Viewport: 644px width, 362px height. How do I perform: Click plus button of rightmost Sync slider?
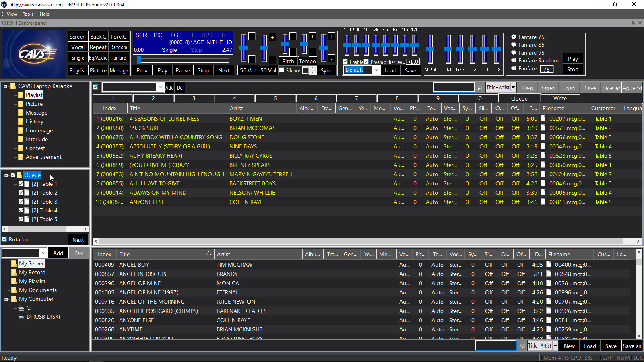coord(332,37)
